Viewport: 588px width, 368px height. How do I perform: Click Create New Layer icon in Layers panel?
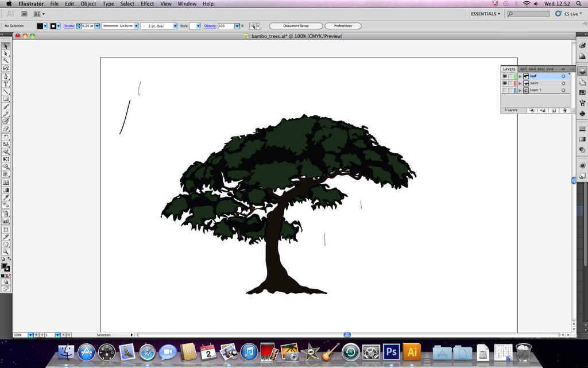[x=554, y=111]
